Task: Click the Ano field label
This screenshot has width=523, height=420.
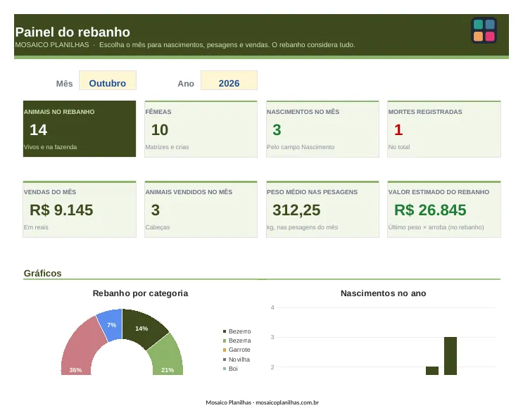Action: pos(186,84)
